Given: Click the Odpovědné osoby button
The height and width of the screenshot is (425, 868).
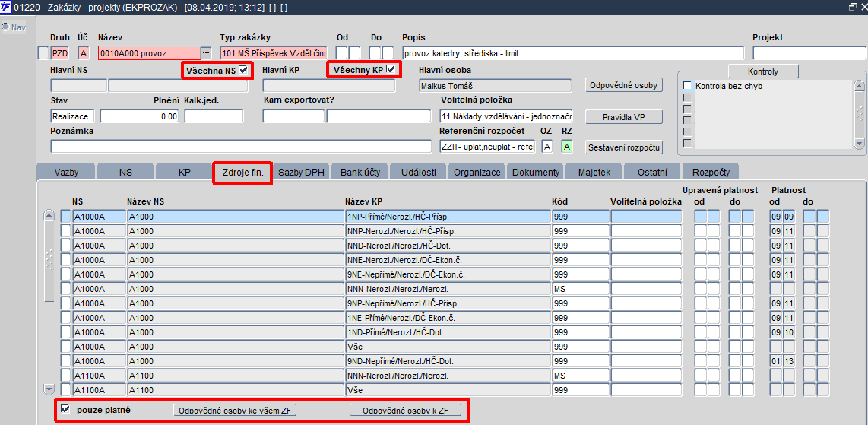Looking at the screenshot, I should tap(624, 85).
